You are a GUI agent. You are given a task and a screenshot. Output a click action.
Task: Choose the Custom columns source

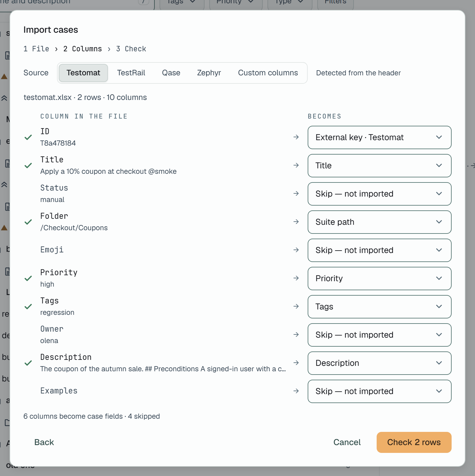point(268,73)
